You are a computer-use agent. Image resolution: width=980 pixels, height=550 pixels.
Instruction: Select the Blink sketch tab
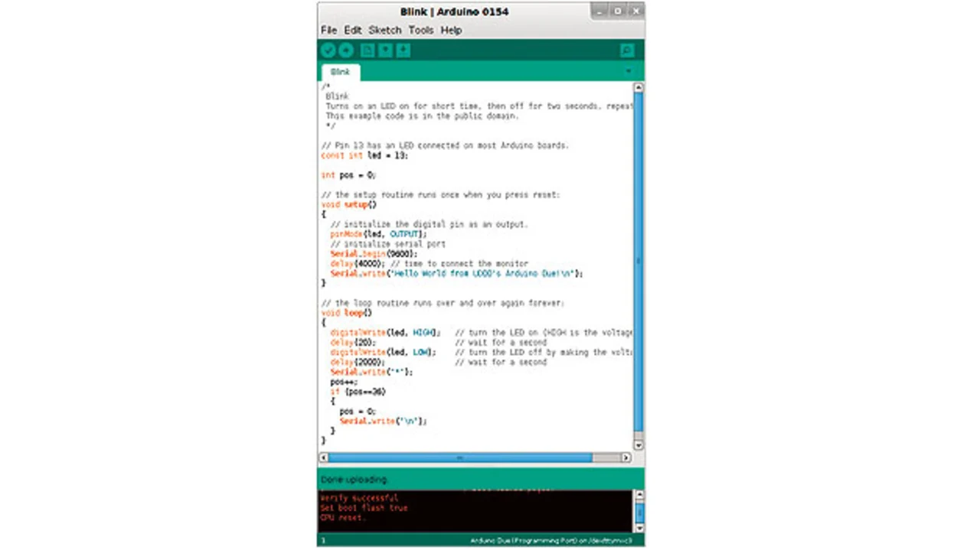pos(340,72)
